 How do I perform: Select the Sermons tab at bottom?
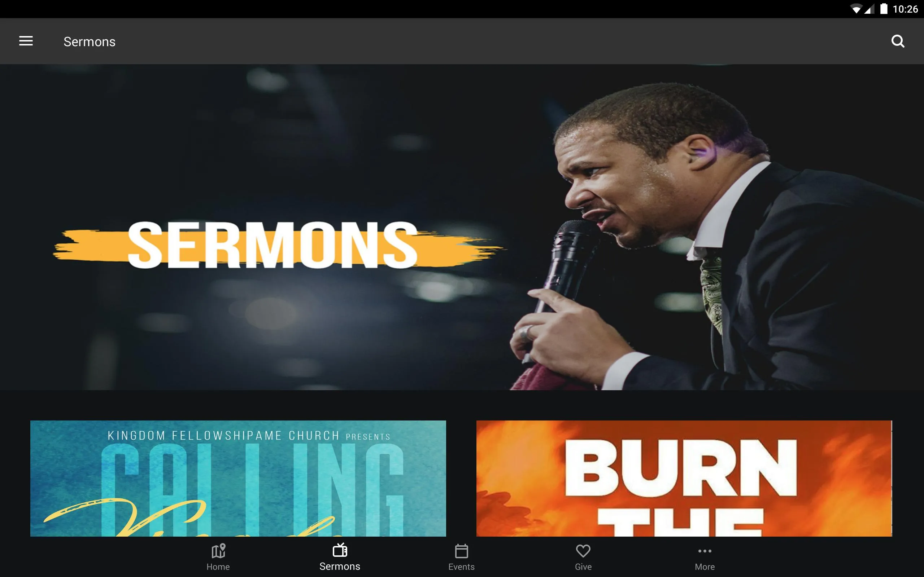pos(339,557)
